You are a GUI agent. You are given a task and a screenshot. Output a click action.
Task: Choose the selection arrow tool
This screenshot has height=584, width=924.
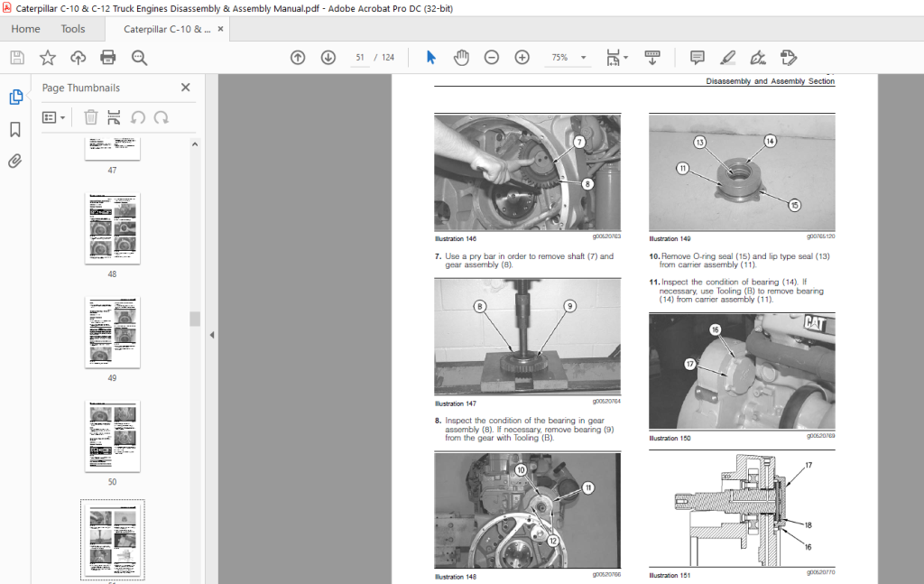[x=430, y=57]
